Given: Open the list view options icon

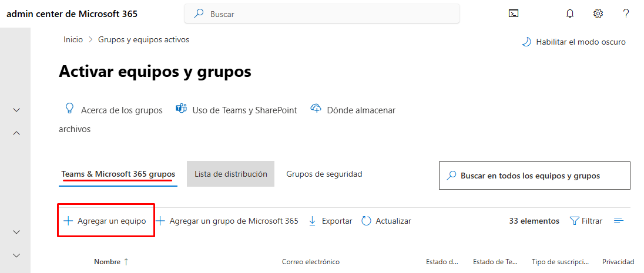Looking at the screenshot, I should tap(619, 221).
